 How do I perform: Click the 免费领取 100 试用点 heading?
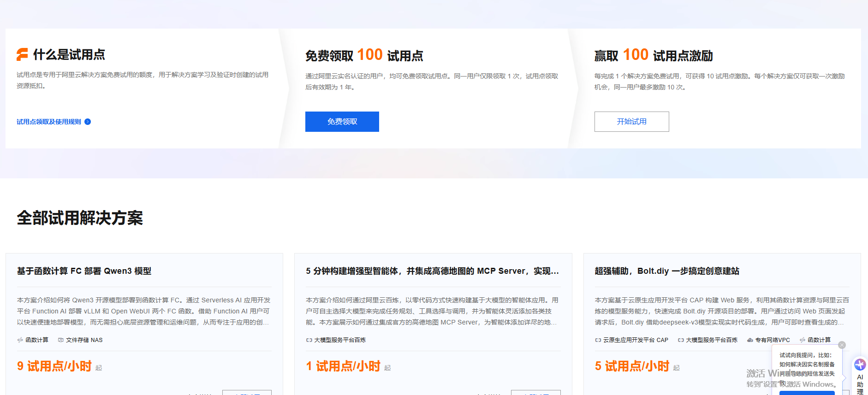(364, 55)
